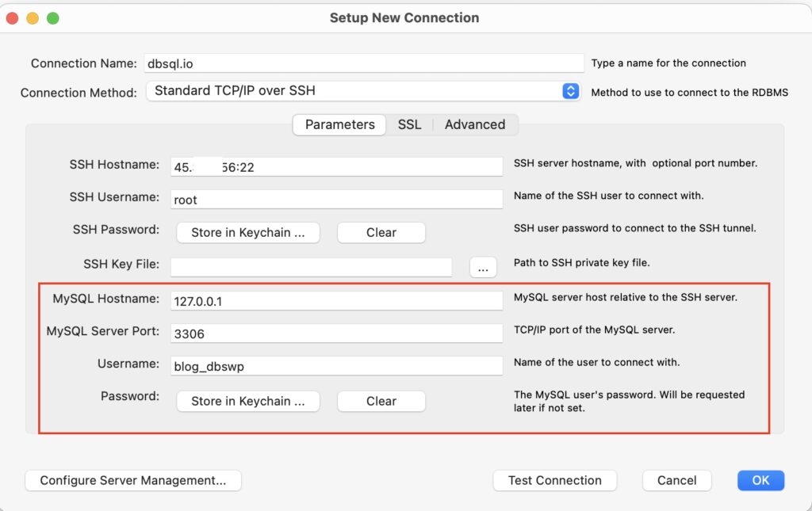The height and width of the screenshot is (511, 812).
Task: Clear the stored SSH password
Action: pos(381,232)
